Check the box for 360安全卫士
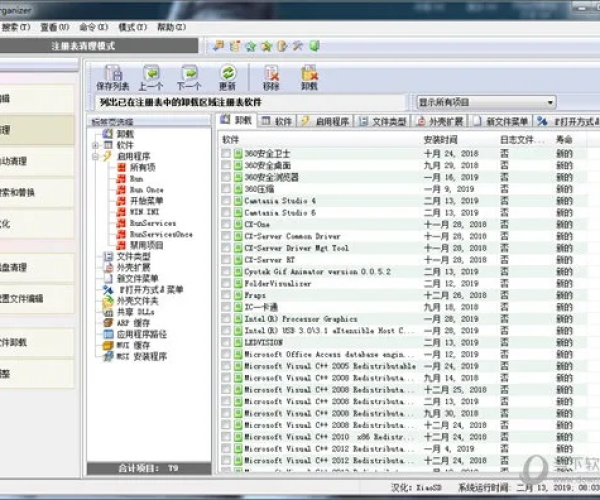 point(226,153)
